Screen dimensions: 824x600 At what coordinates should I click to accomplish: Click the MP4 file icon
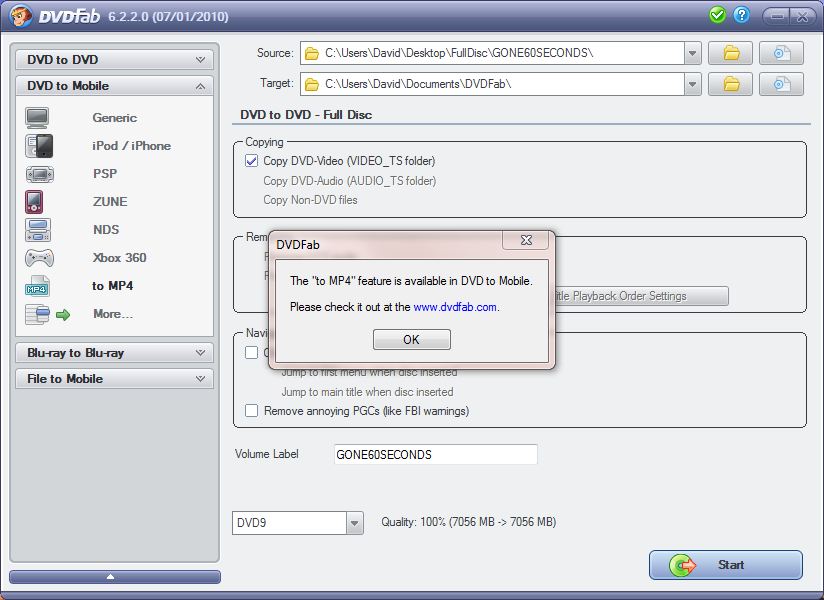tap(37, 286)
